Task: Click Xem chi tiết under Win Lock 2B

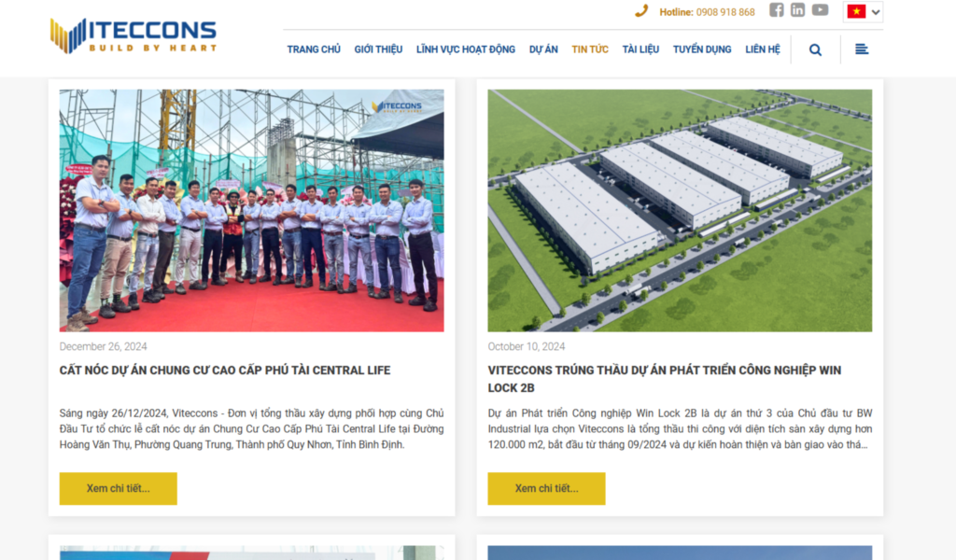Action: [546, 489]
